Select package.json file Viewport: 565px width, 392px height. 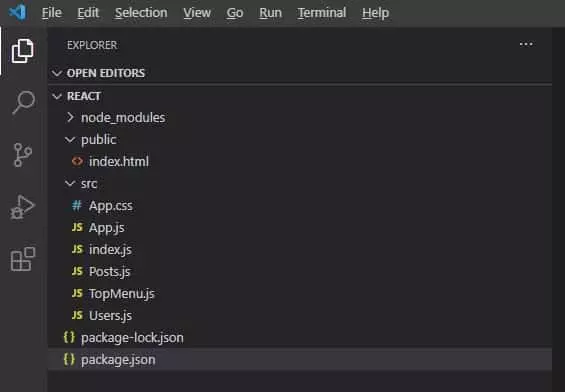coord(300,359)
